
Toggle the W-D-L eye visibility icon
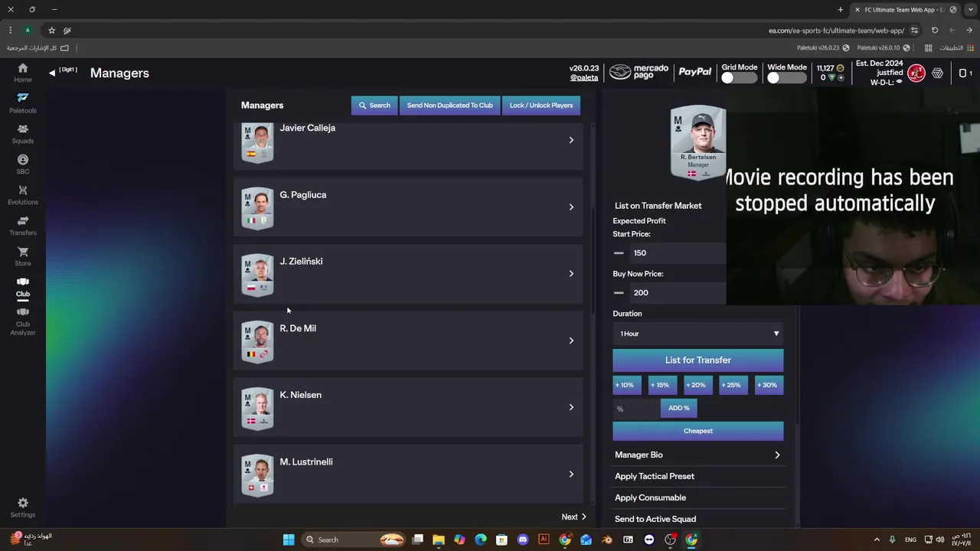pos(900,82)
